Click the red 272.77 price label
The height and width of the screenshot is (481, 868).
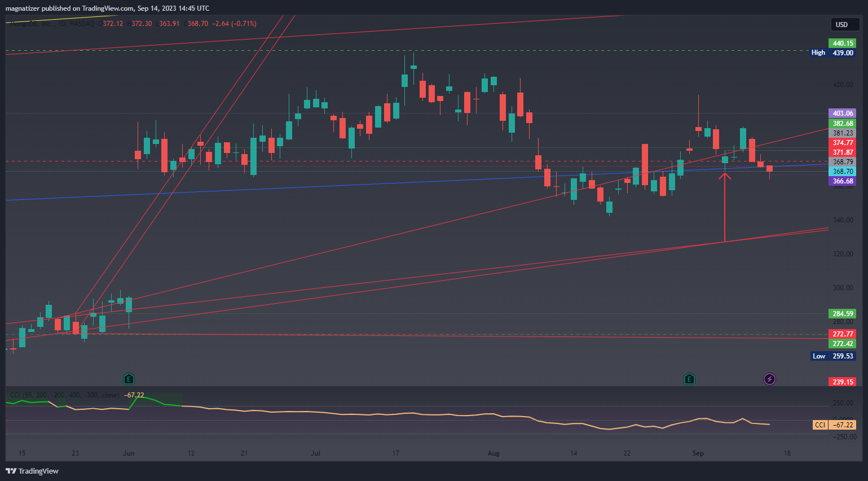[x=842, y=334]
